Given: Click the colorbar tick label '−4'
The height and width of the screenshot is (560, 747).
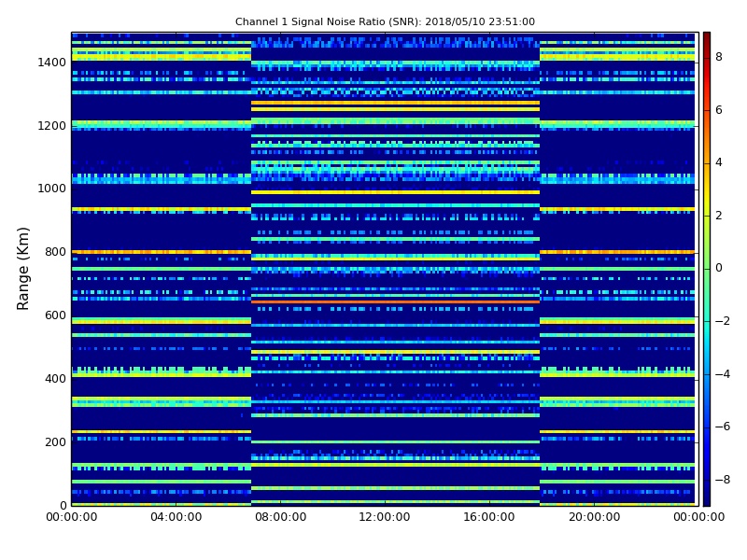Looking at the screenshot, I should point(723,374).
